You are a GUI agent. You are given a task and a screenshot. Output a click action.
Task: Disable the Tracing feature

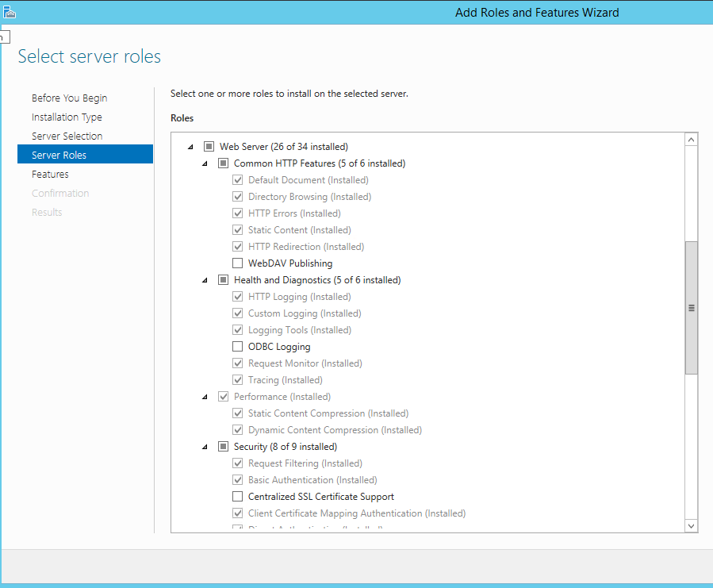click(237, 379)
